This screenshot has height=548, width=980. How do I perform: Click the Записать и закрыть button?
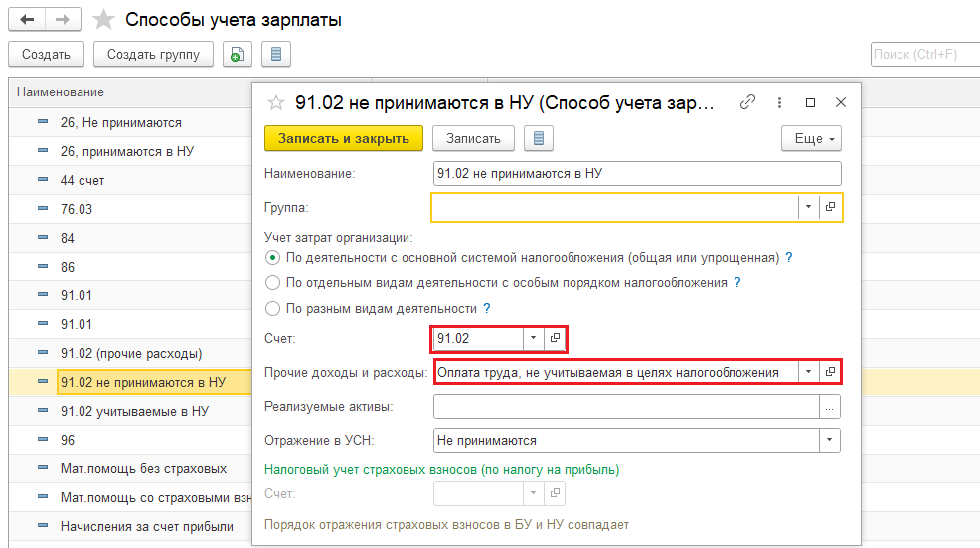(x=344, y=138)
